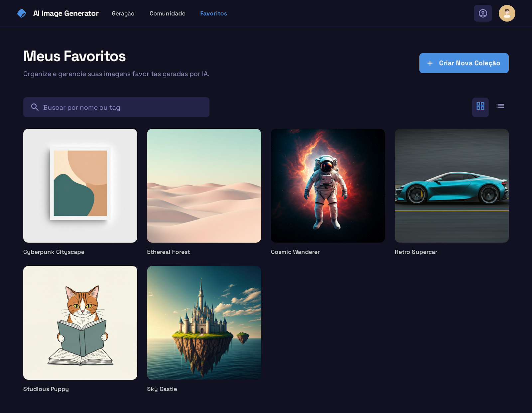Select the Cosmic Wanderer astronaut image
532x413 pixels.
tap(328, 186)
